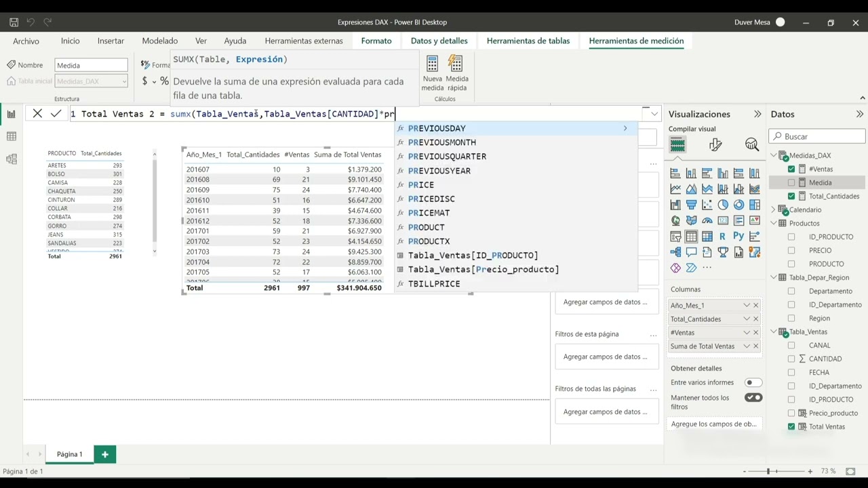
Task: Click Medida rápida in the ribbon
Action: (456, 73)
